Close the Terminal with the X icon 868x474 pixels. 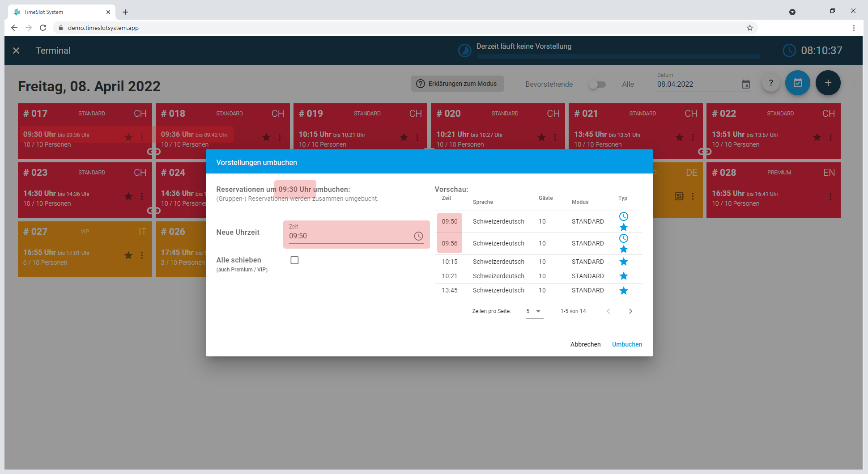point(16,51)
